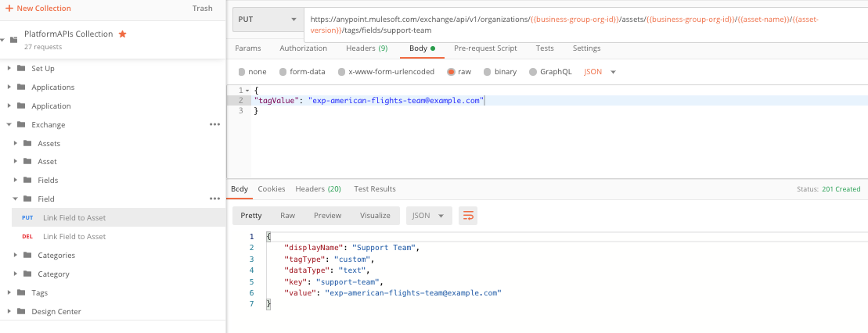Image resolution: width=868 pixels, height=333 pixels.
Task: Open the Pre-request Script tab
Action: point(485,48)
